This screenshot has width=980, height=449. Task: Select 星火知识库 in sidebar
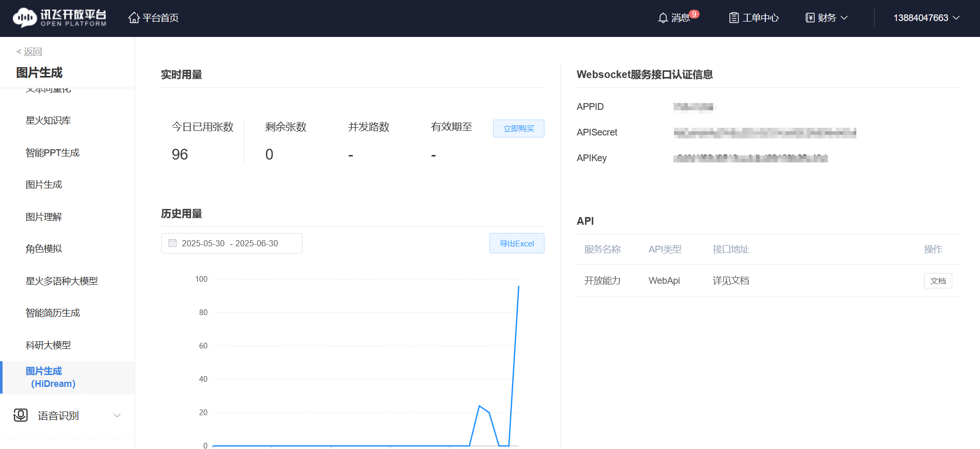click(x=48, y=121)
